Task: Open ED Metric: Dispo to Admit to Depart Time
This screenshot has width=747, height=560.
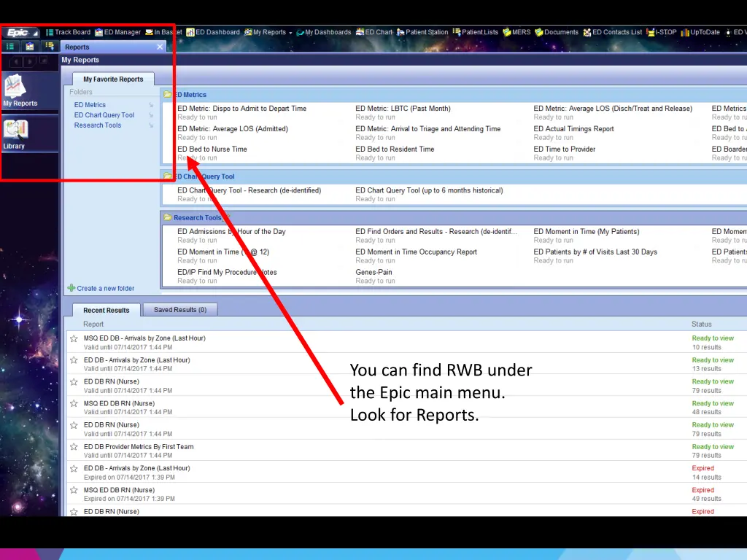Action: click(242, 109)
